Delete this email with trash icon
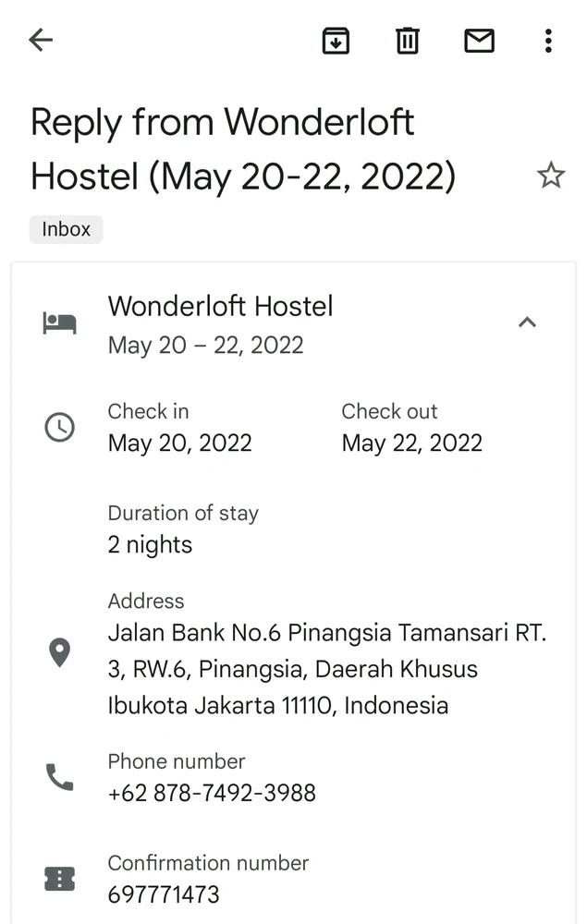The height and width of the screenshot is (924, 587). (408, 41)
